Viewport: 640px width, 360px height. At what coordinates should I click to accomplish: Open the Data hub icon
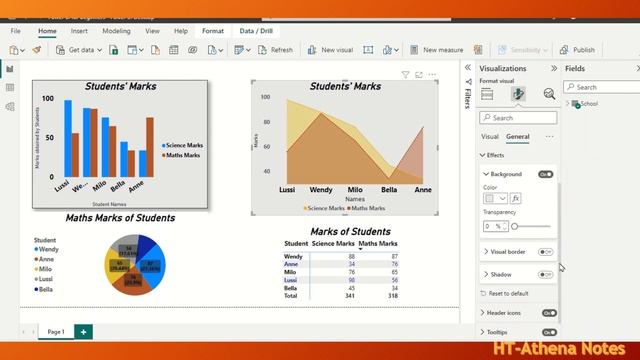click(x=132, y=50)
